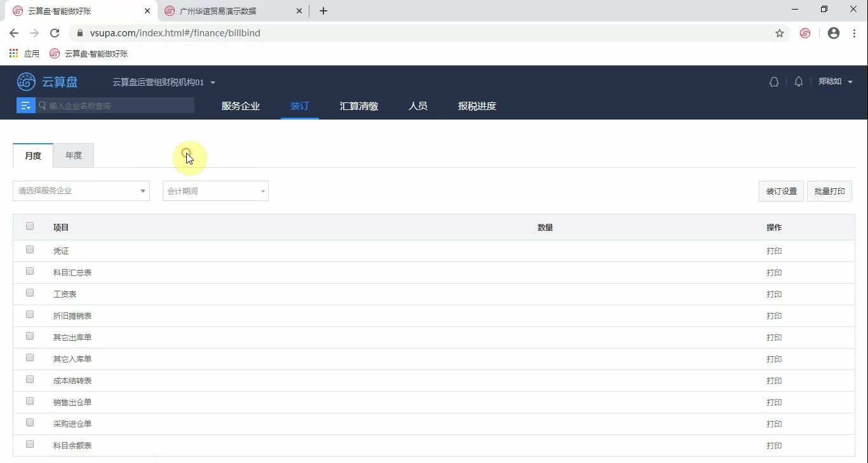Open 报税进度 menu

477,106
